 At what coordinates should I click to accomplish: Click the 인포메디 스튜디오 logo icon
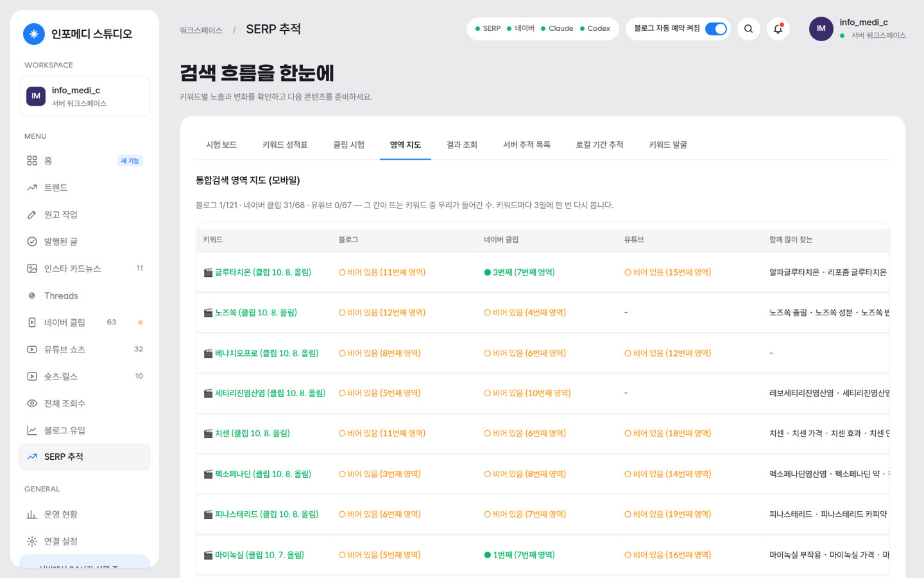34,34
